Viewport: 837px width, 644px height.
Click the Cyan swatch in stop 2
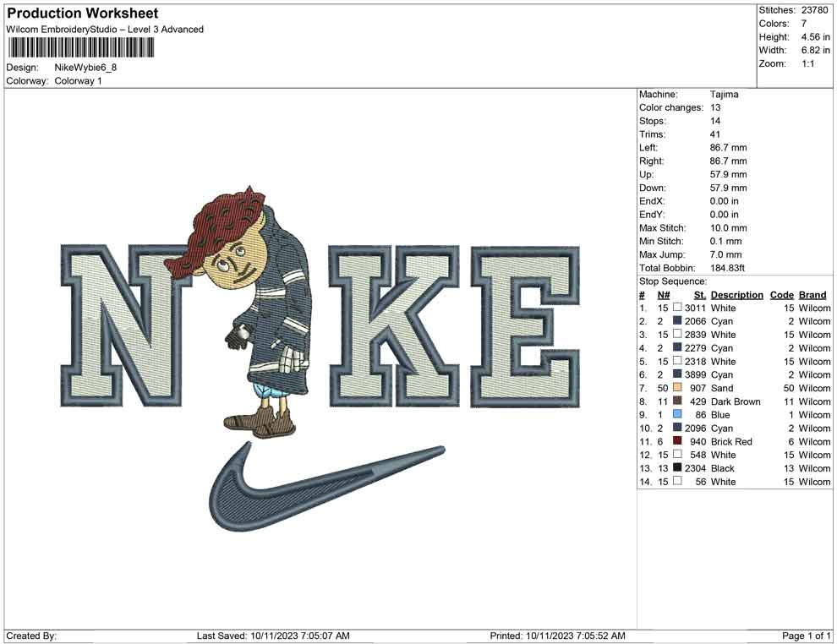677,321
